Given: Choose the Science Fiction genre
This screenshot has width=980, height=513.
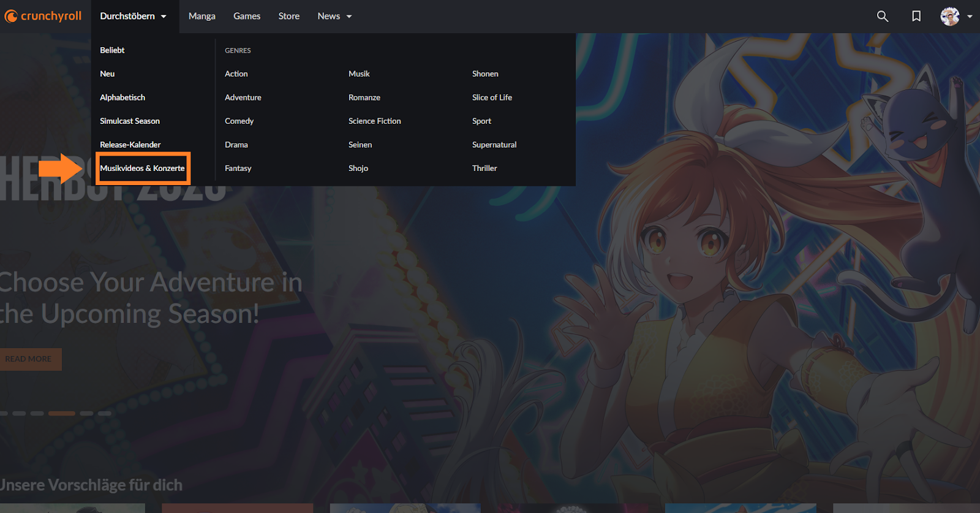Looking at the screenshot, I should point(375,121).
